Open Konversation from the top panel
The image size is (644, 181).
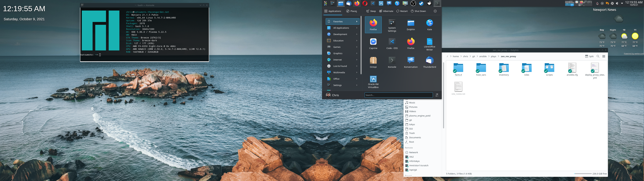pos(389,3)
